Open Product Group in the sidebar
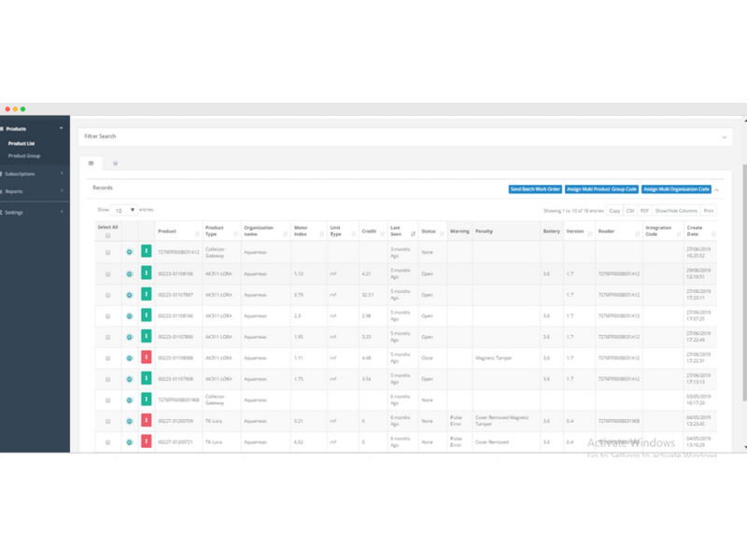 click(x=24, y=156)
